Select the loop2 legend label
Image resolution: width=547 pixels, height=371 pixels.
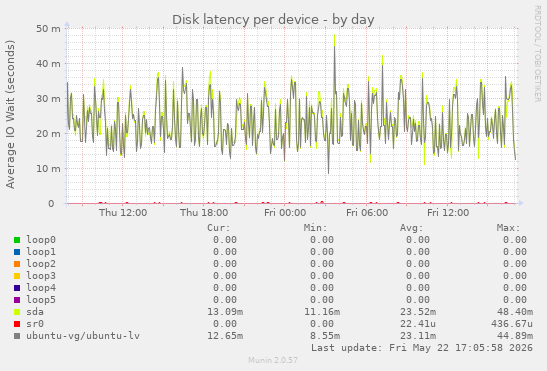pyautogui.click(x=41, y=264)
